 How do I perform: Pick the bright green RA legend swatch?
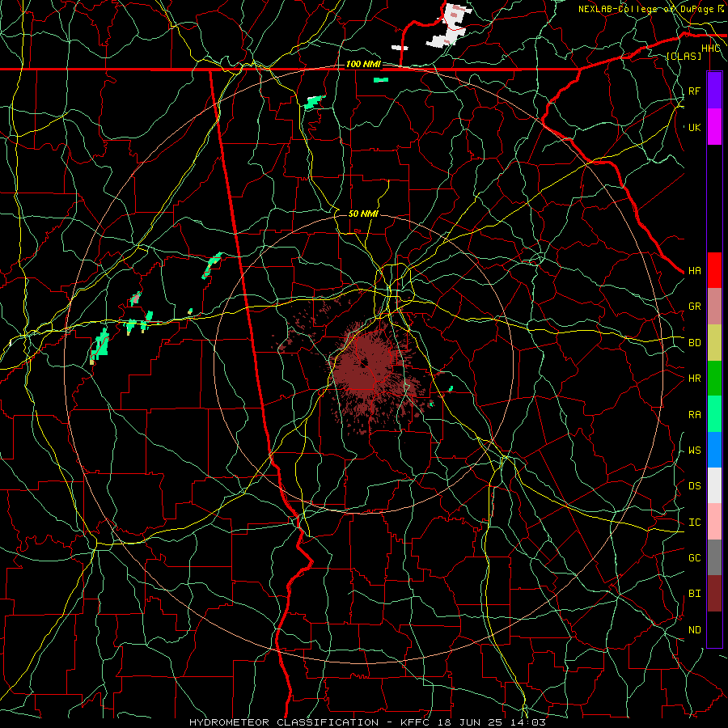pos(714,414)
